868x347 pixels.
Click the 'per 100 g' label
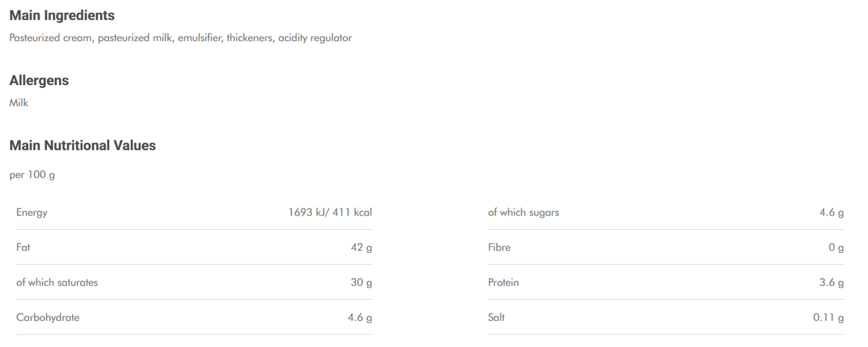[32, 175]
